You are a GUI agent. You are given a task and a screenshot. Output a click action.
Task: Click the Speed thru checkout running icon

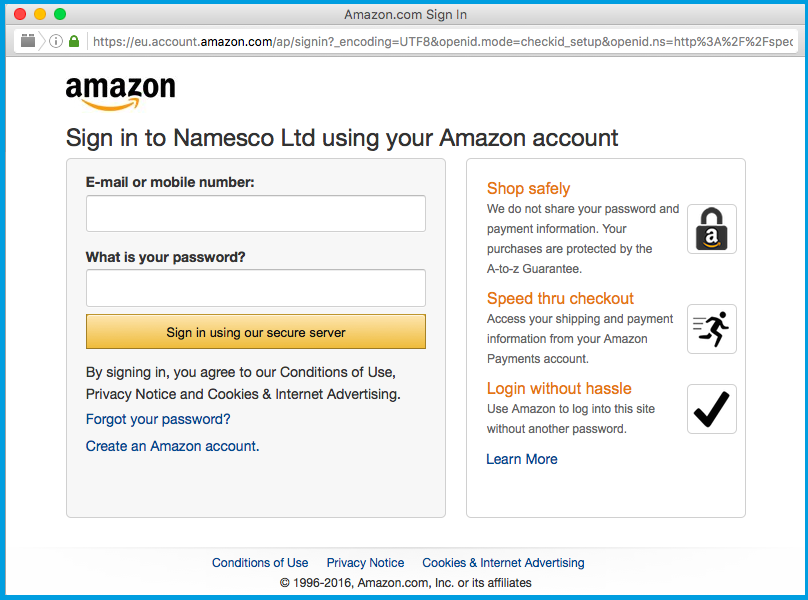tap(711, 329)
